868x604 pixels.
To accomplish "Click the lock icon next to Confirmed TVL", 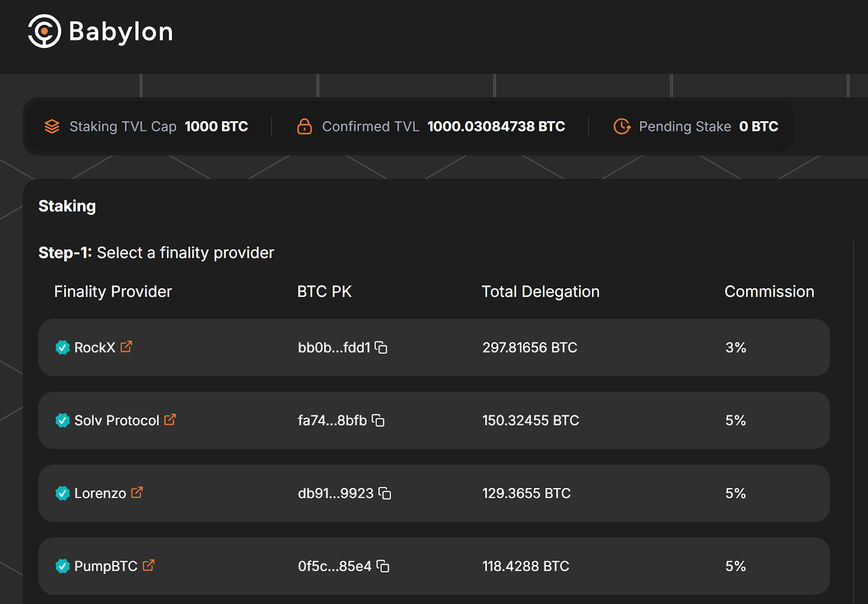I will click(305, 126).
